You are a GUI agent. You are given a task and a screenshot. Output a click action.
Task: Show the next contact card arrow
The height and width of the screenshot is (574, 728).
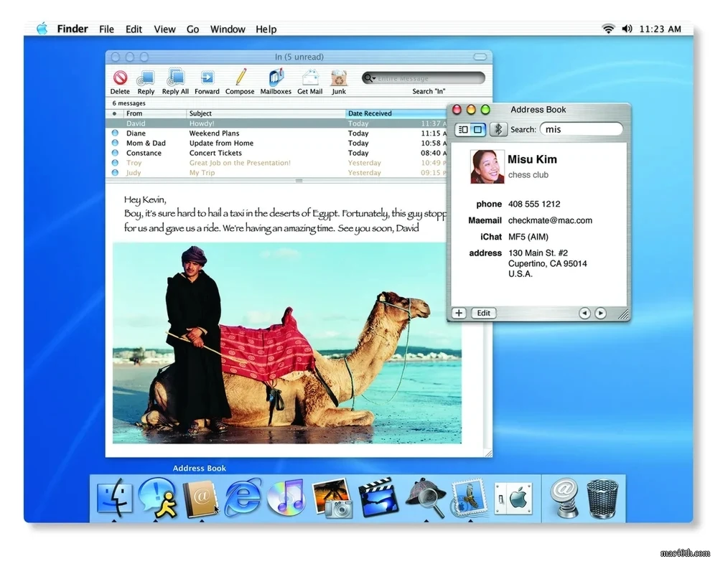(x=601, y=313)
